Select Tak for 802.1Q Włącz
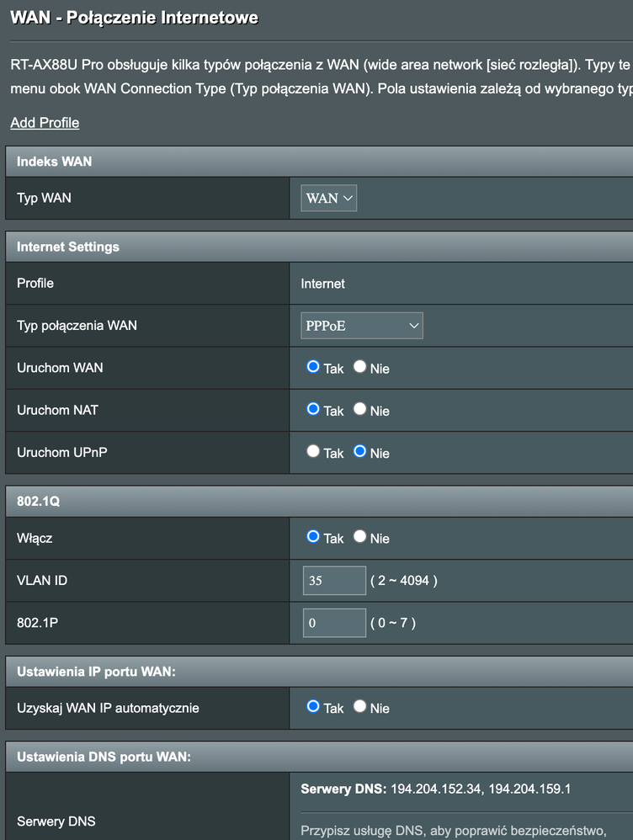The width and height of the screenshot is (633, 840). 313,536
